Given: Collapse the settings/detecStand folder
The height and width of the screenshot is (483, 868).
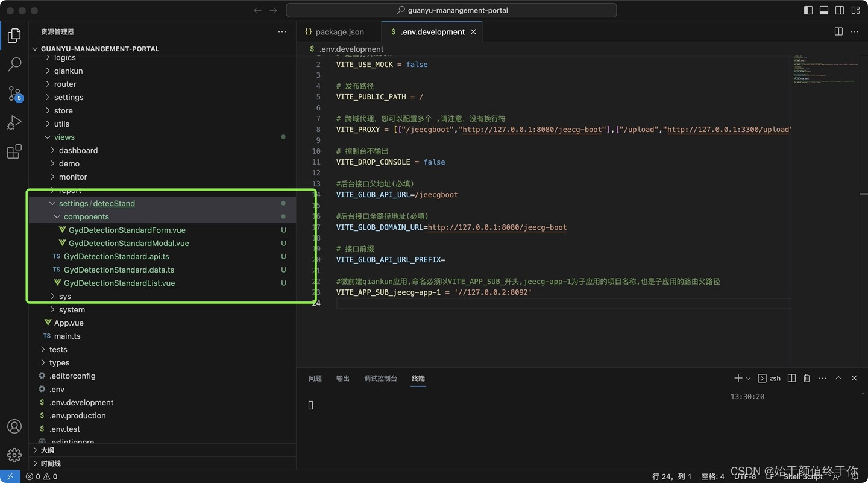Looking at the screenshot, I should coord(163,203).
